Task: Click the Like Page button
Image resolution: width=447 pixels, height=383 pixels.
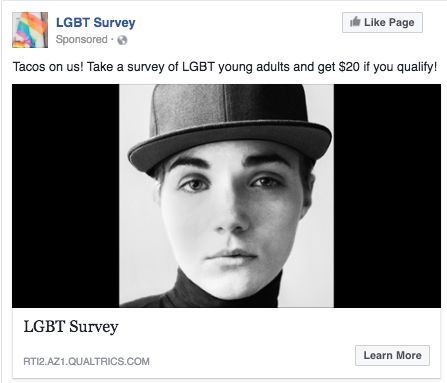Action: click(x=382, y=22)
